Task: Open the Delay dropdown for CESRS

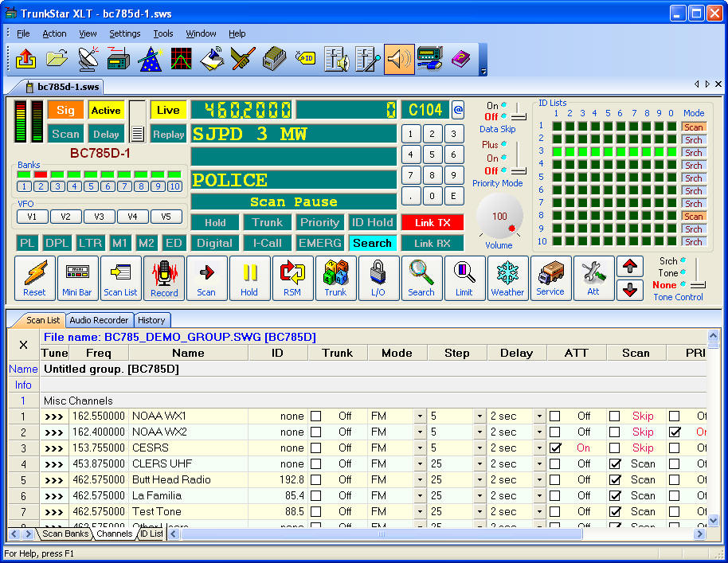Action: [539, 448]
